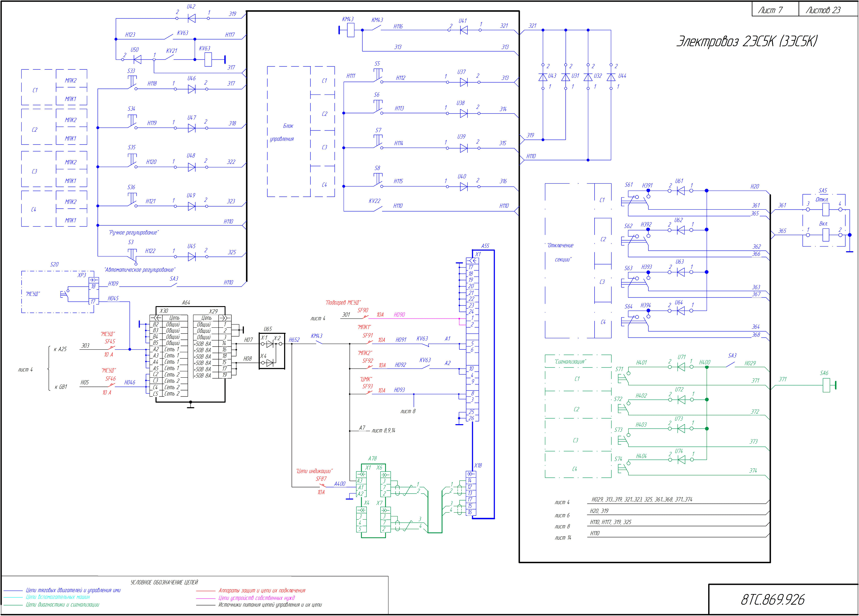
Task: Select the U44 diode symbol
Action: [x=611, y=77]
